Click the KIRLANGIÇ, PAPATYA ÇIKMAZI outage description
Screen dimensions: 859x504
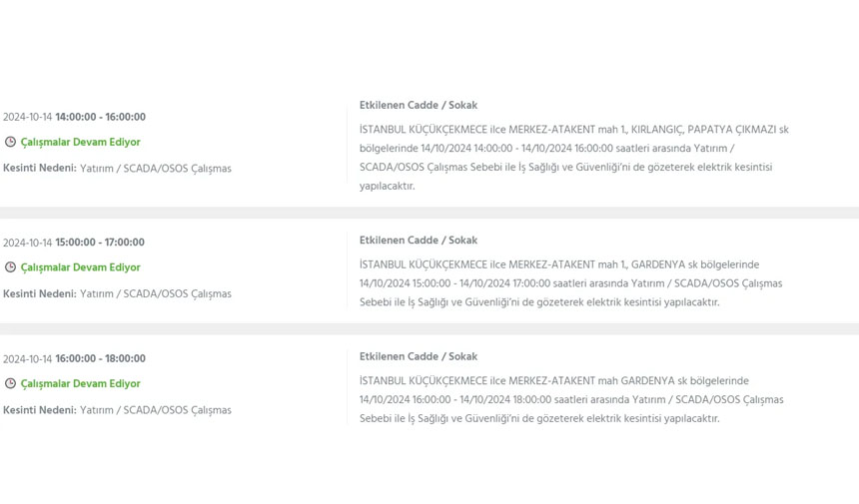(573, 158)
